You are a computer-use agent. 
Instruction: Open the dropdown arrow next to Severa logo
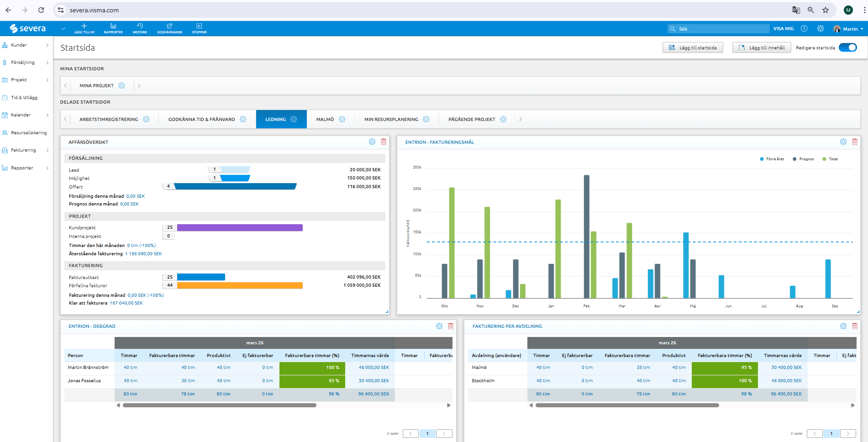[x=63, y=28]
